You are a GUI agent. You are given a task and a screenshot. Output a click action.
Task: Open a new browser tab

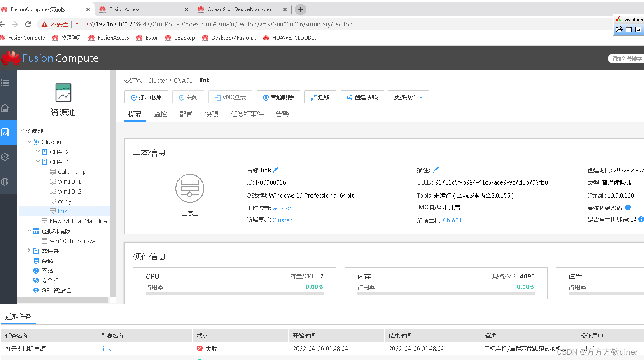coord(301,9)
